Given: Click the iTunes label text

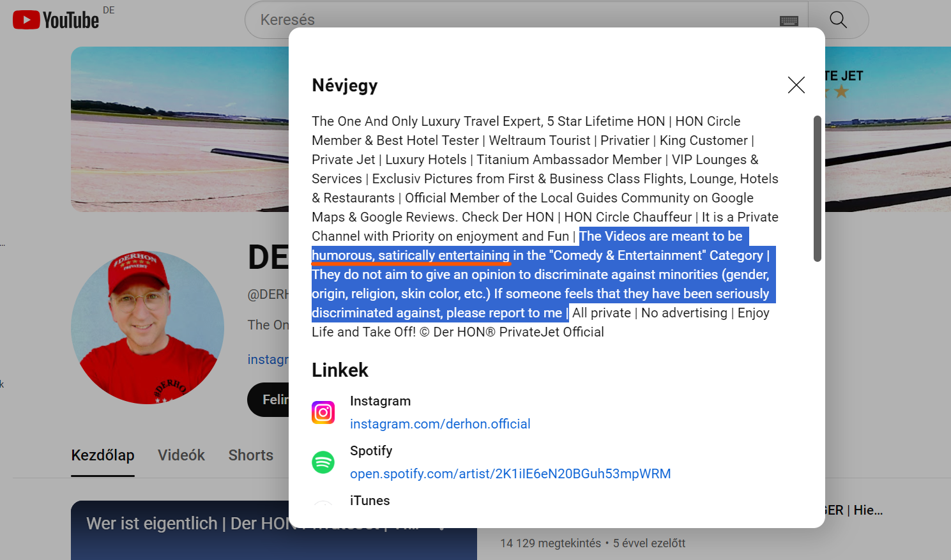Looking at the screenshot, I should coord(370,501).
